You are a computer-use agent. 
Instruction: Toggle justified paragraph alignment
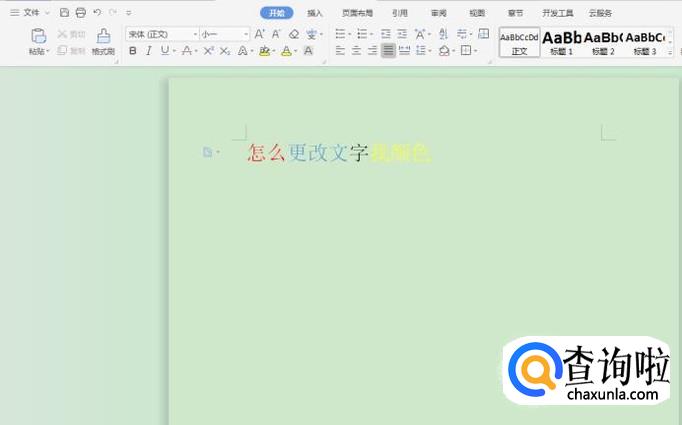click(x=388, y=51)
